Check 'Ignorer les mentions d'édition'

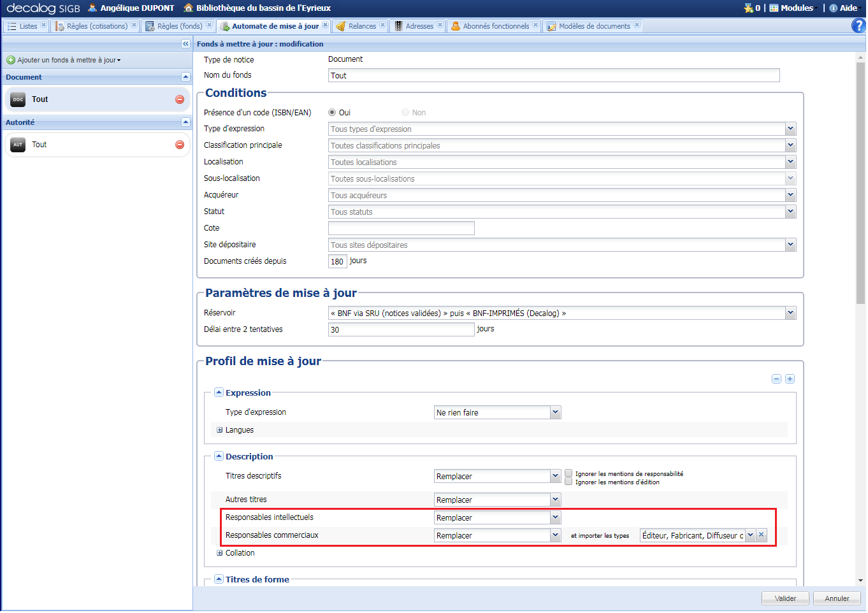568,480
